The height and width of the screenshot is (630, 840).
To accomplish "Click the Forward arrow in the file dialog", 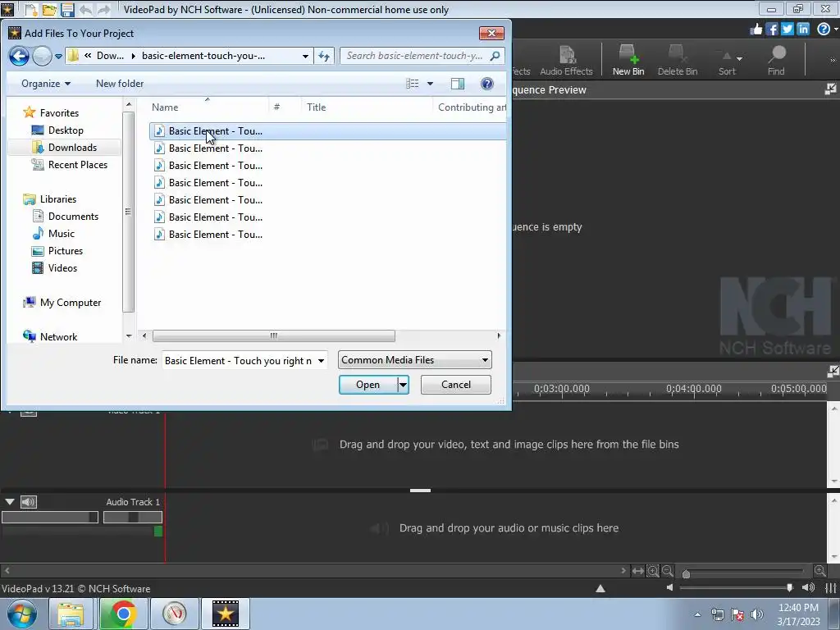I will 43,56.
